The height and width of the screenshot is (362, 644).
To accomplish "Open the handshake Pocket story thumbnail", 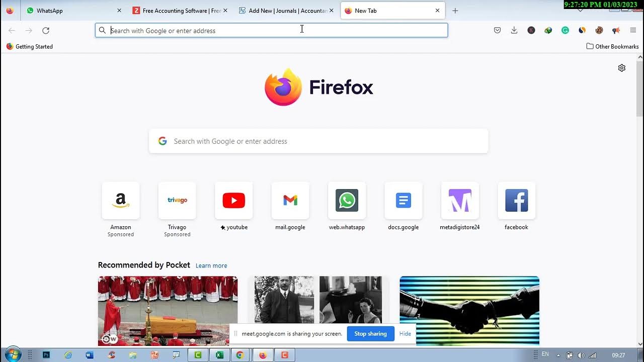I will pyautogui.click(x=469, y=311).
